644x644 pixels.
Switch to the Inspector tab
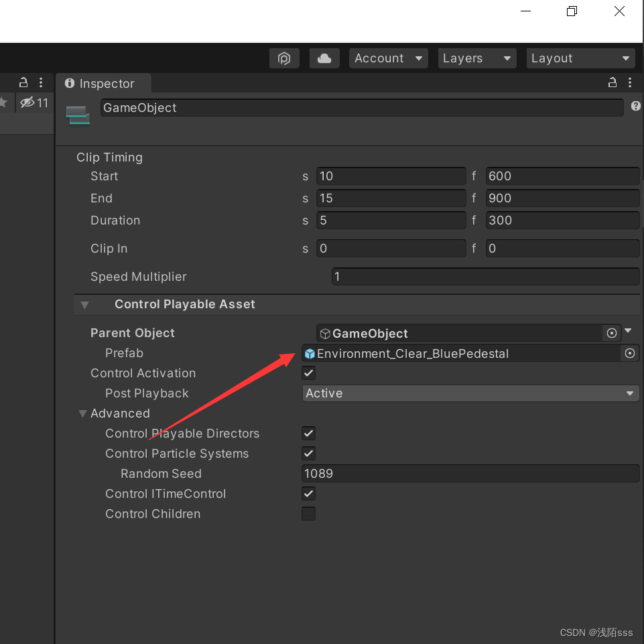coord(104,83)
